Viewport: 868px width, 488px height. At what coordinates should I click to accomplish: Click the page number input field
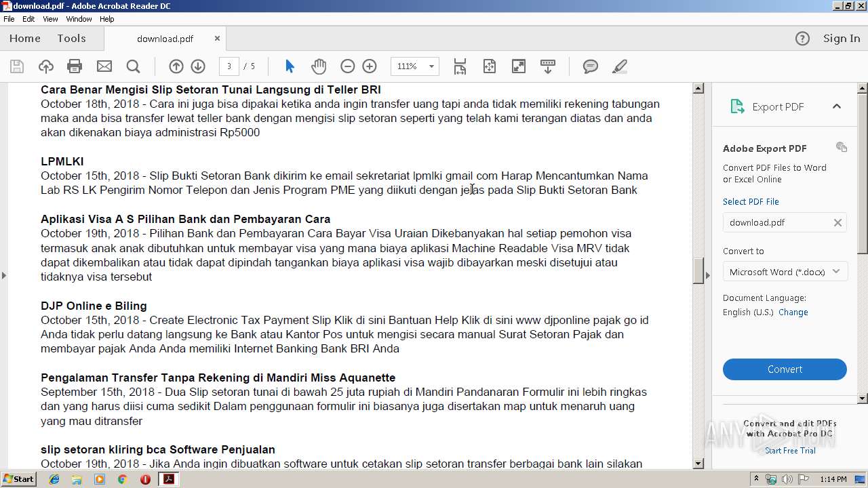click(229, 66)
